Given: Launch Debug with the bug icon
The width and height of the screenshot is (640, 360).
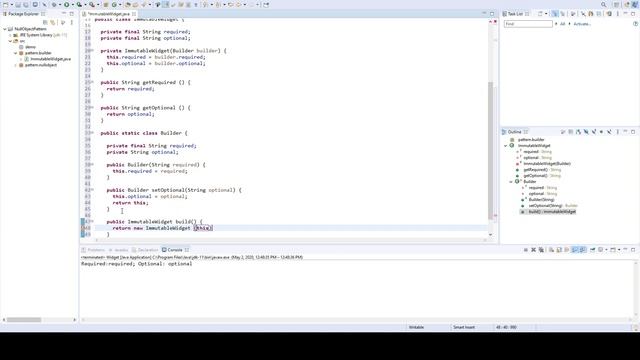Looking at the screenshot, I should pyautogui.click(x=54, y=4).
